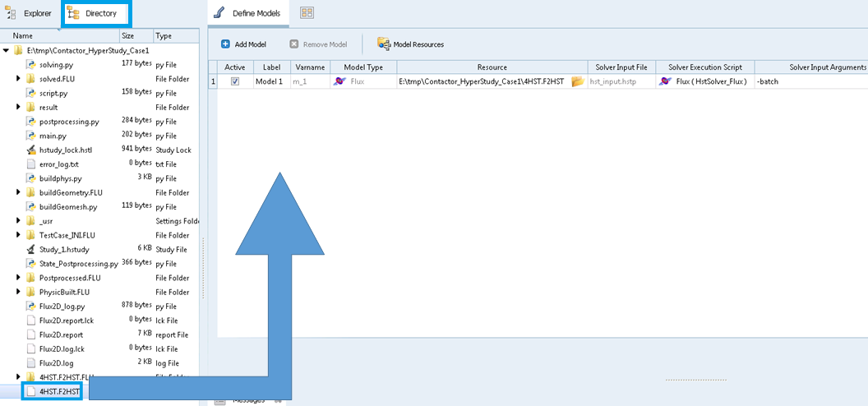This screenshot has height=406, width=868.
Task: Click the Flux icon in Model Type cell
Action: click(339, 81)
